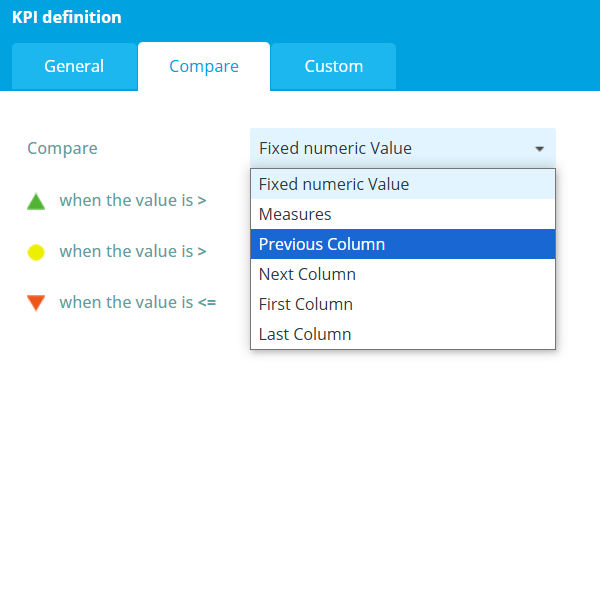Choose the Next Column option

pyautogui.click(x=403, y=274)
